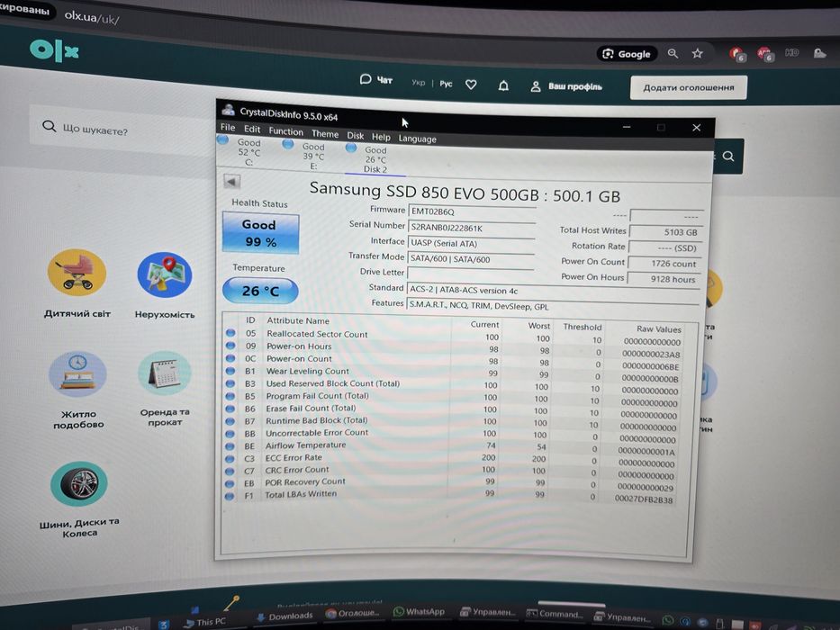
Task: Click the browser zoom magnifier icon
Action: tap(673, 53)
